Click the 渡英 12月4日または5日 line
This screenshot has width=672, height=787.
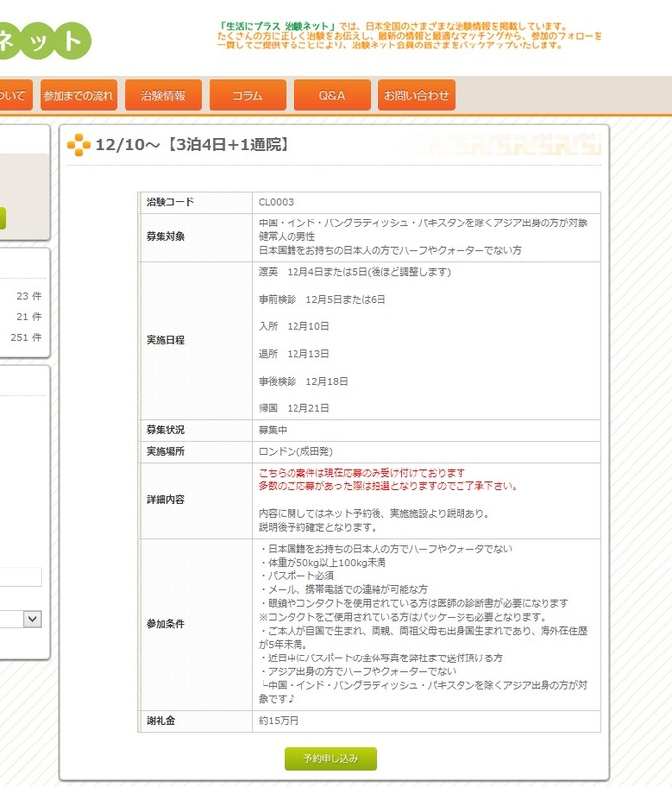[355, 272]
